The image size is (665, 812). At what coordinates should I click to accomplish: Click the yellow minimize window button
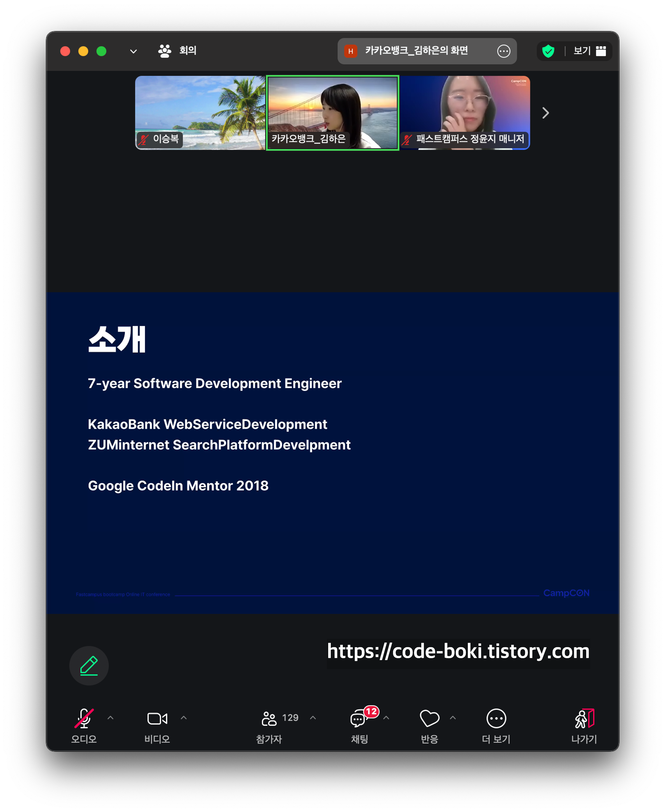pyautogui.click(x=83, y=51)
